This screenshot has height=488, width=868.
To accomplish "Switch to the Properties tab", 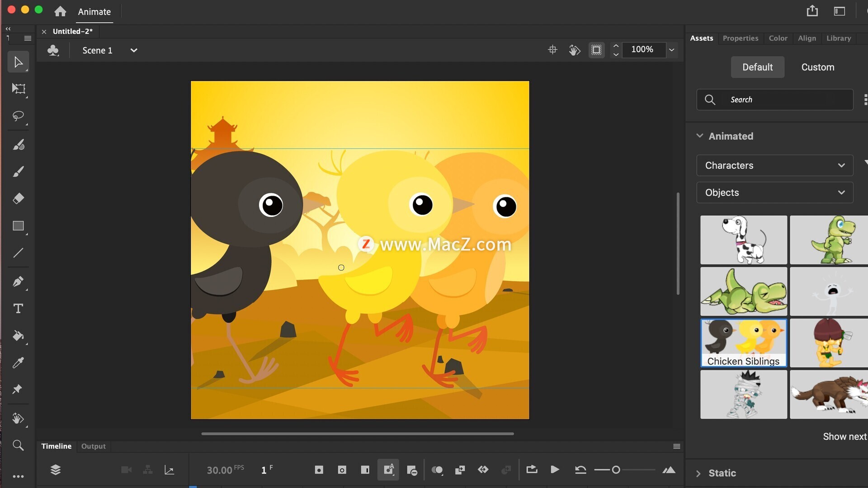I will click(740, 38).
